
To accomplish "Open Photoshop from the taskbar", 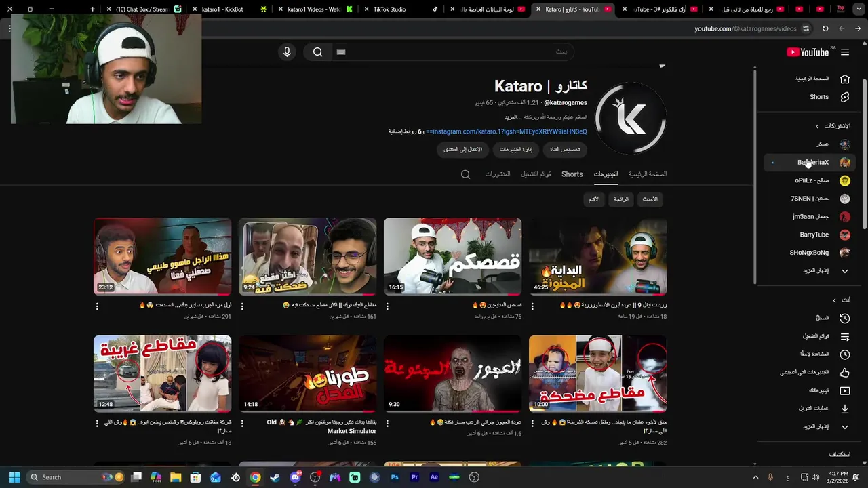I will tap(395, 477).
